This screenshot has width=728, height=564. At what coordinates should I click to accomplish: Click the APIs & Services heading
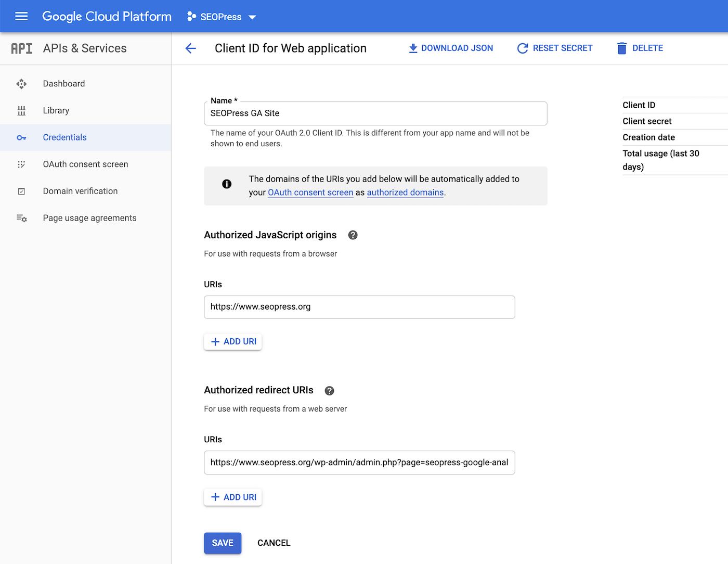85,48
